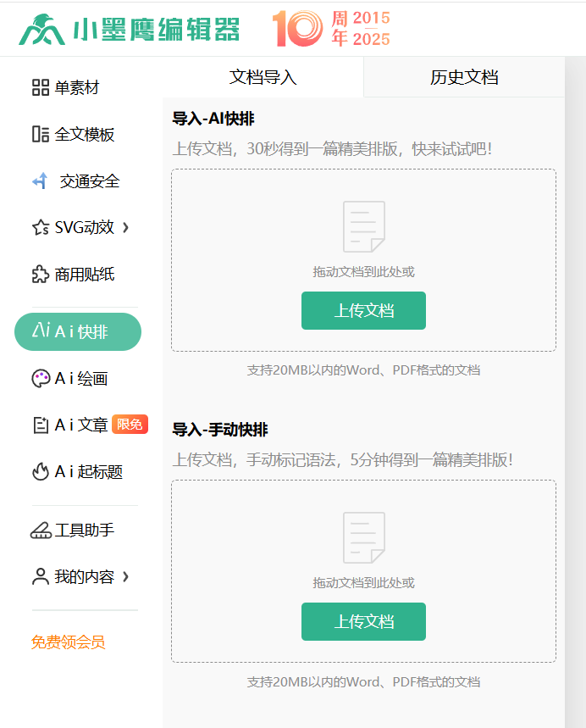Screen dimensions: 586x728
Task: Click 拖动文档到此处或 in 手动快排 box
Action: tap(364, 583)
